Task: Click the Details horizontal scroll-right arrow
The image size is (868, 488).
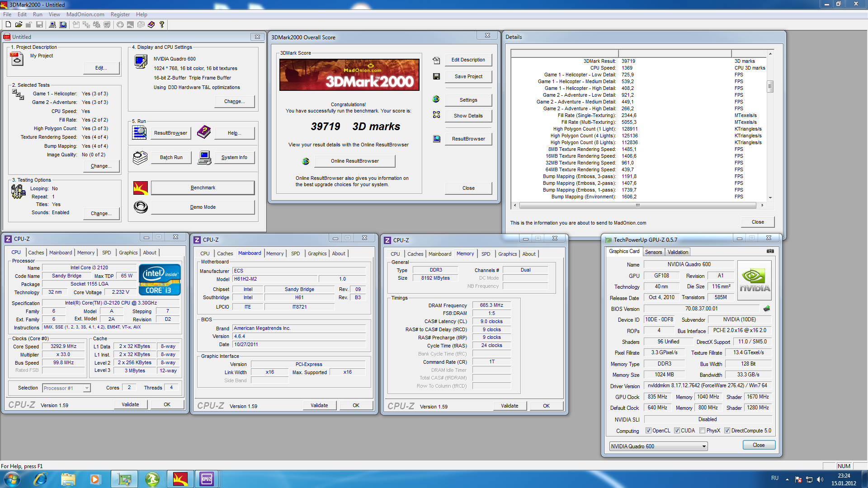Action: tap(762, 206)
